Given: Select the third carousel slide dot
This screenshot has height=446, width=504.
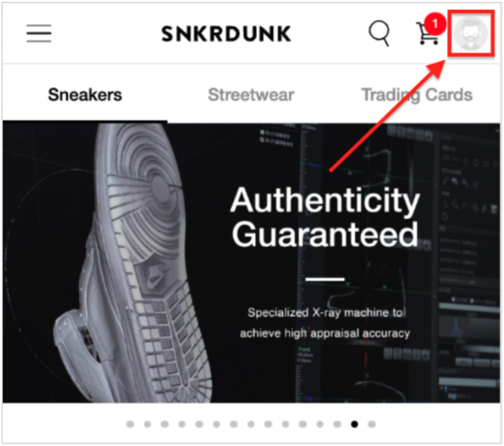Looking at the screenshot, I should click(x=165, y=424).
